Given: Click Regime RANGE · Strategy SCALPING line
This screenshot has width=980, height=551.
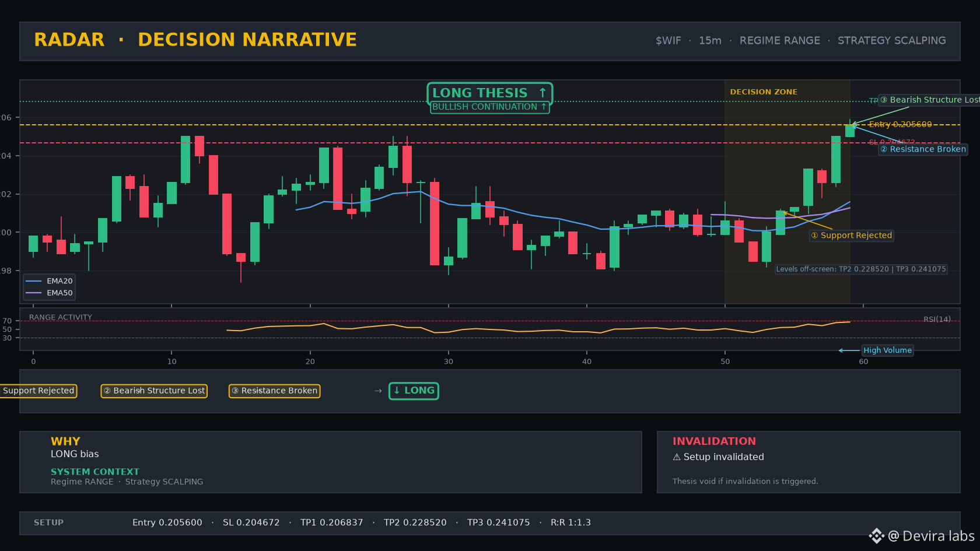Looking at the screenshot, I should [127, 482].
